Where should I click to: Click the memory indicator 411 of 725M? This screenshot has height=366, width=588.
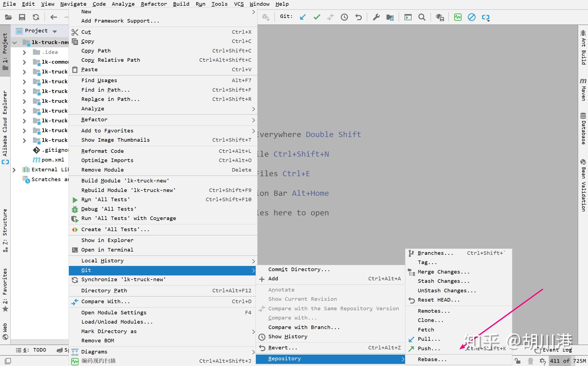click(568, 361)
